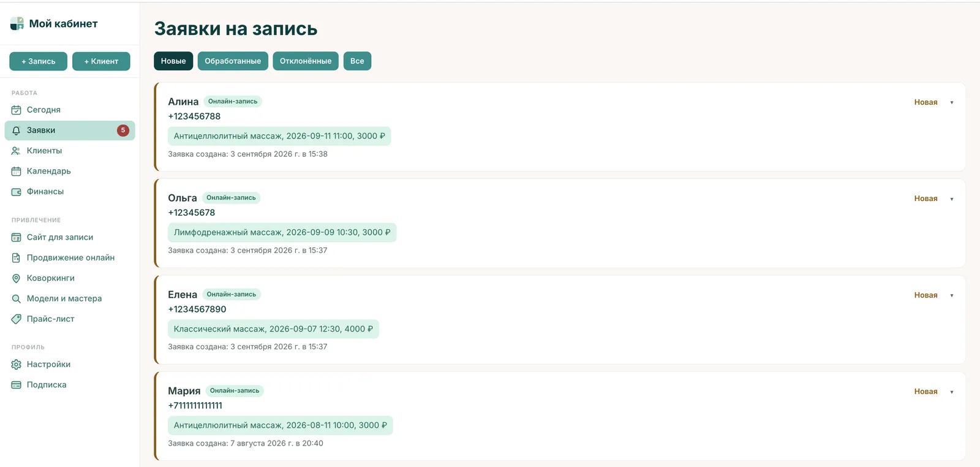Click phone number +1234567890
The image size is (980, 467).
pyautogui.click(x=197, y=309)
